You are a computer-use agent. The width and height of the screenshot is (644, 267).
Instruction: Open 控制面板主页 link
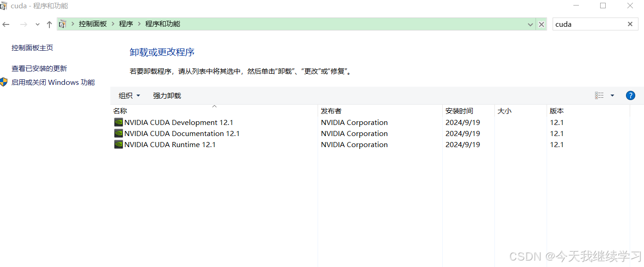(x=32, y=48)
